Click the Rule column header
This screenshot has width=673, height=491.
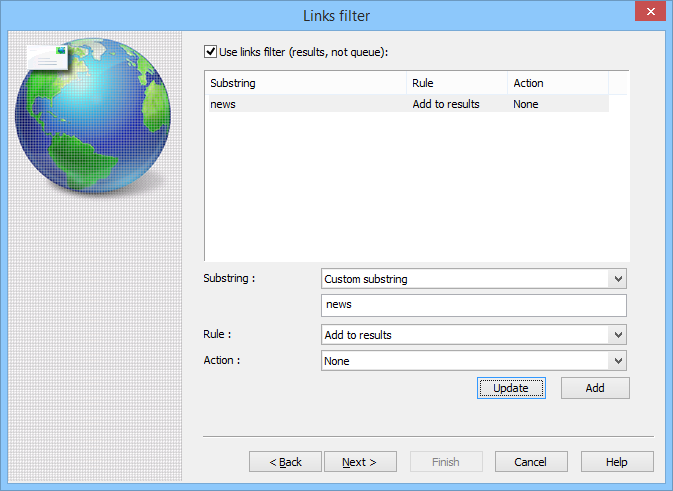click(x=457, y=83)
